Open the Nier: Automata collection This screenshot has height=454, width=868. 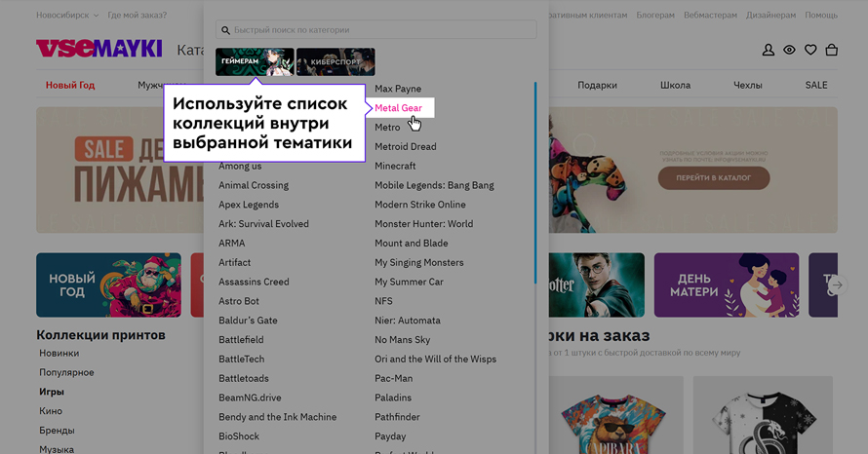click(x=408, y=321)
